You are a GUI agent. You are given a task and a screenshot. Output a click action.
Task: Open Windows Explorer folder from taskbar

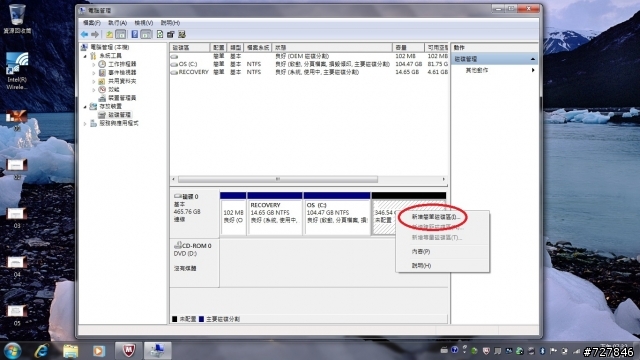coord(71,351)
